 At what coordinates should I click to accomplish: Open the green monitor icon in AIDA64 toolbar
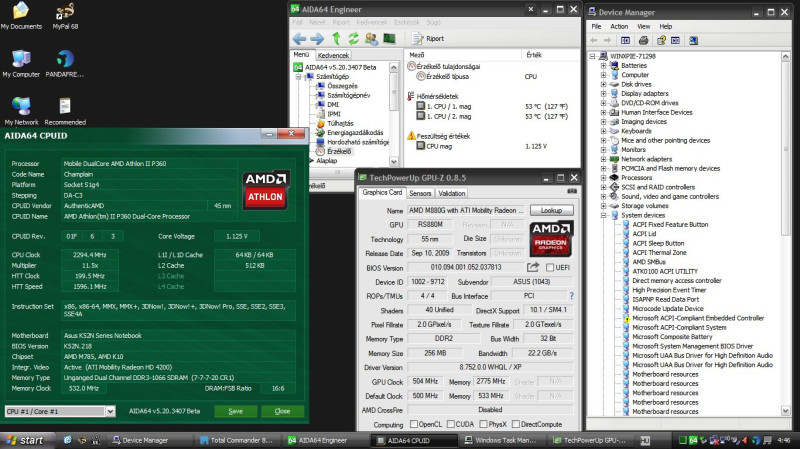[x=389, y=38]
